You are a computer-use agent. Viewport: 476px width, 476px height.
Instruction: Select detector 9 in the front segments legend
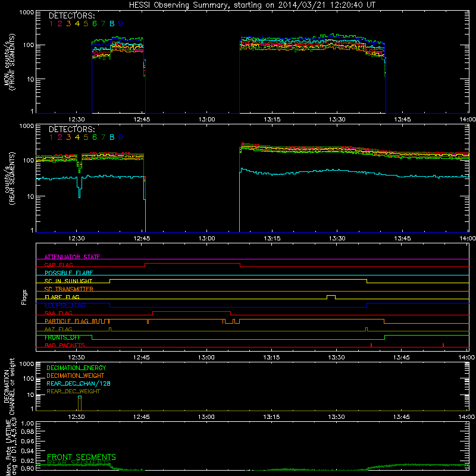[121, 24]
